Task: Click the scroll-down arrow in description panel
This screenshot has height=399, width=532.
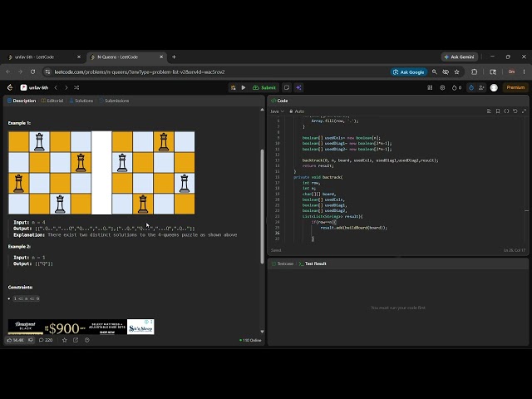Action: (262, 332)
